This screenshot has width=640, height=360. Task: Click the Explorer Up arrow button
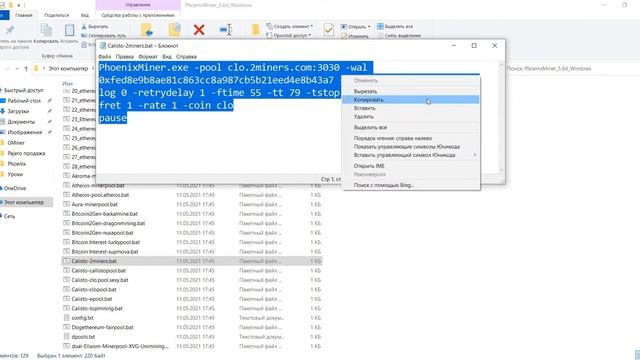pyautogui.click(x=26, y=69)
